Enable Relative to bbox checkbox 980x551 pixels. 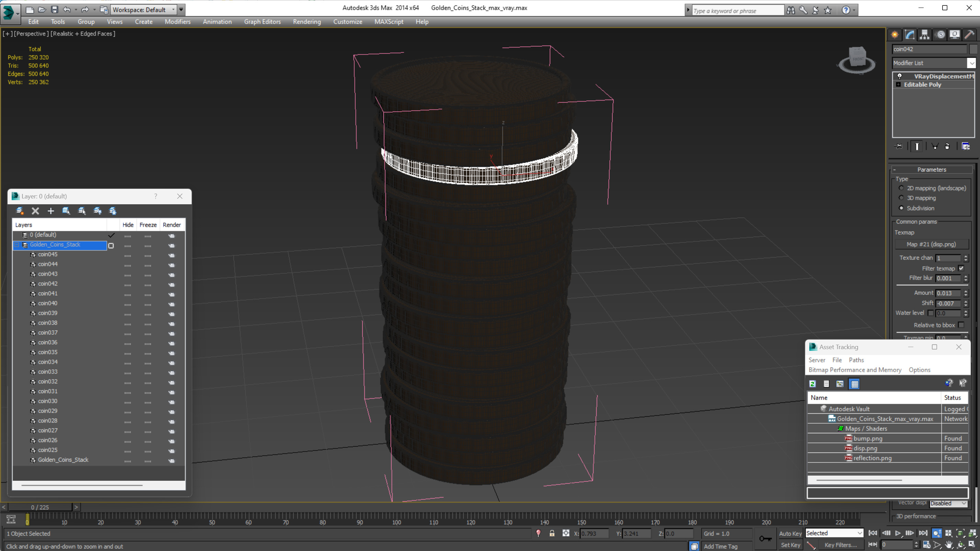pyautogui.click(x=961, y=325)
